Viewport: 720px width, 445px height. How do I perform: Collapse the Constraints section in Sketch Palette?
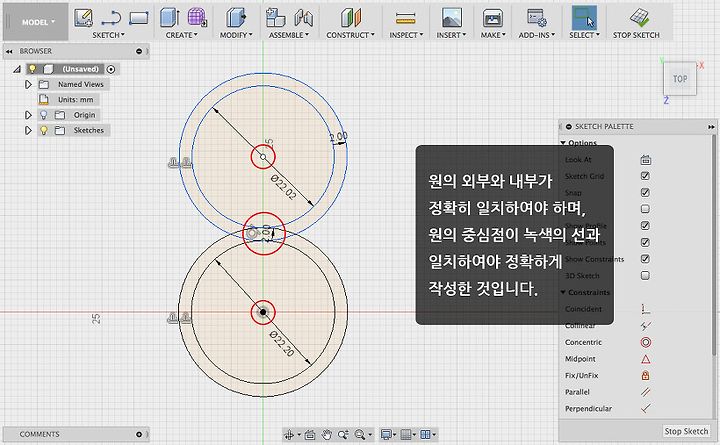(x=563, y=292)
